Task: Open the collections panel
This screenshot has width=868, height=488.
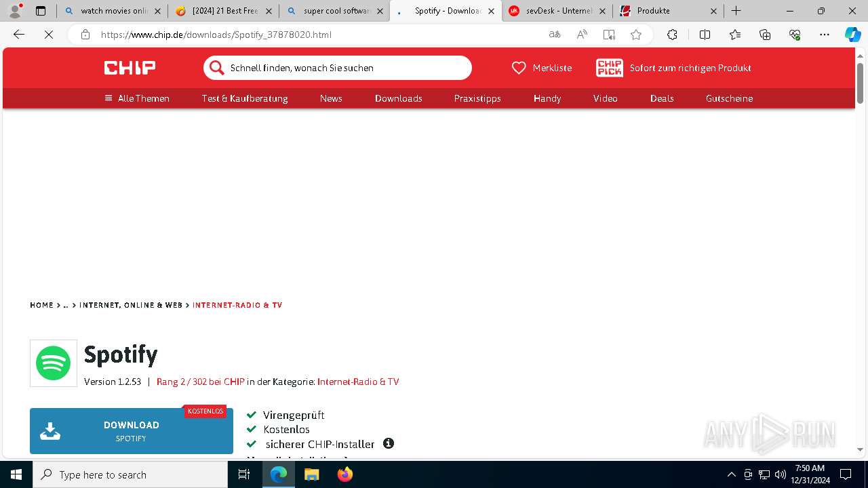Action: [765, 35]
